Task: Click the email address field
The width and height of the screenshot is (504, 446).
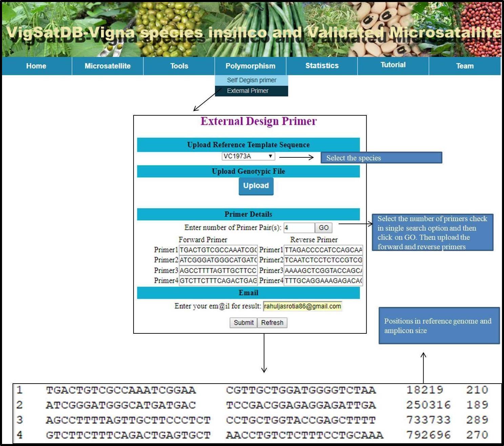Action: point(302,306)
